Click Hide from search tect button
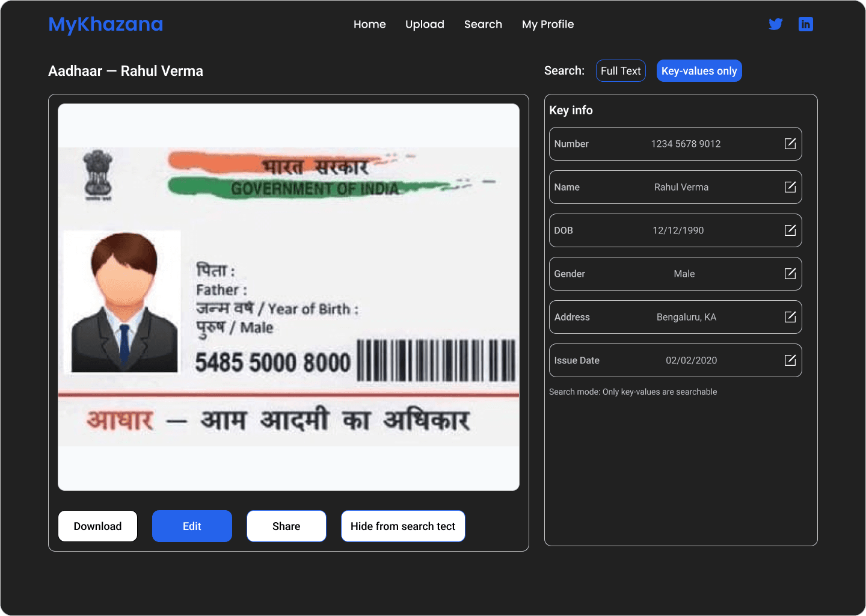This screenshot has width=866, height=616. [403, 526]
